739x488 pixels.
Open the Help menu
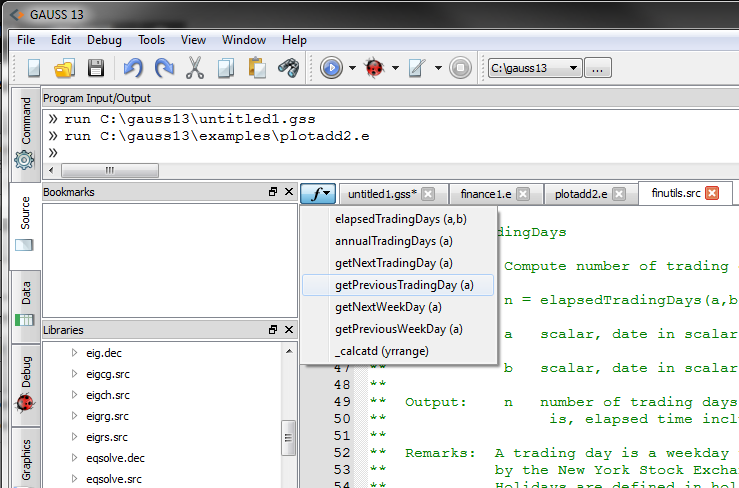click(x=294, y=40)
